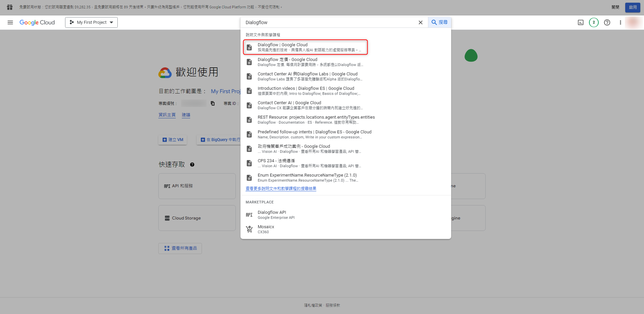The height and width of the screenshot is (314, 644).
Task: Open the My First Project selector dropdown
Action: 91,22
